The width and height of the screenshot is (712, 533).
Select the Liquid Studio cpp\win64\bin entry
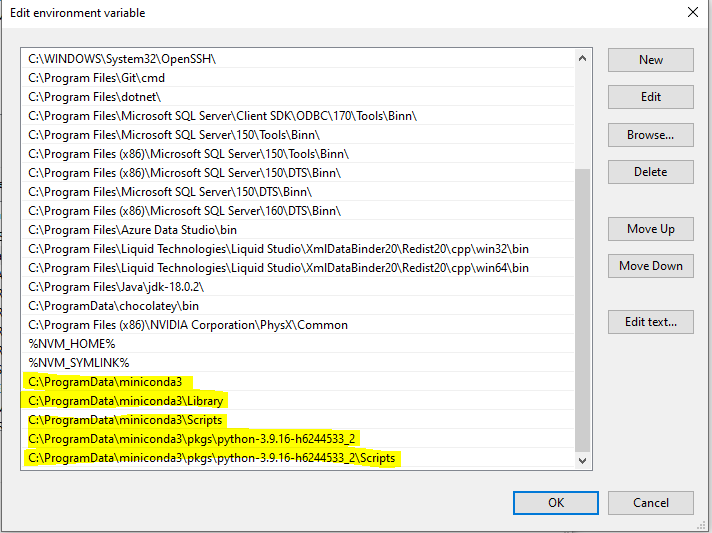[x=298, y=268]
